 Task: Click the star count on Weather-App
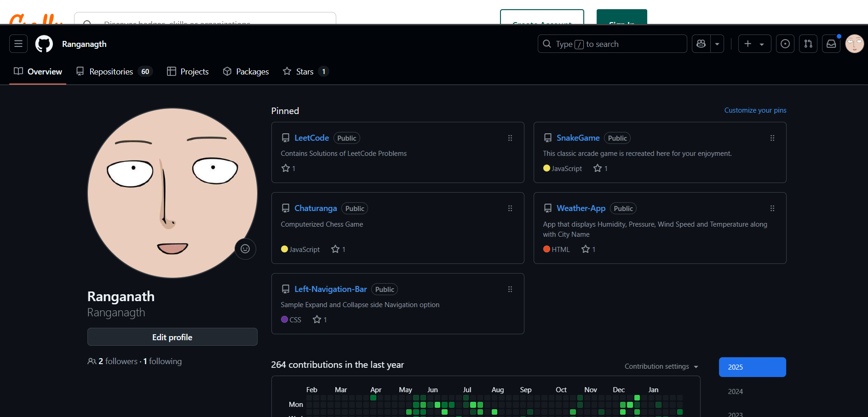588,249
